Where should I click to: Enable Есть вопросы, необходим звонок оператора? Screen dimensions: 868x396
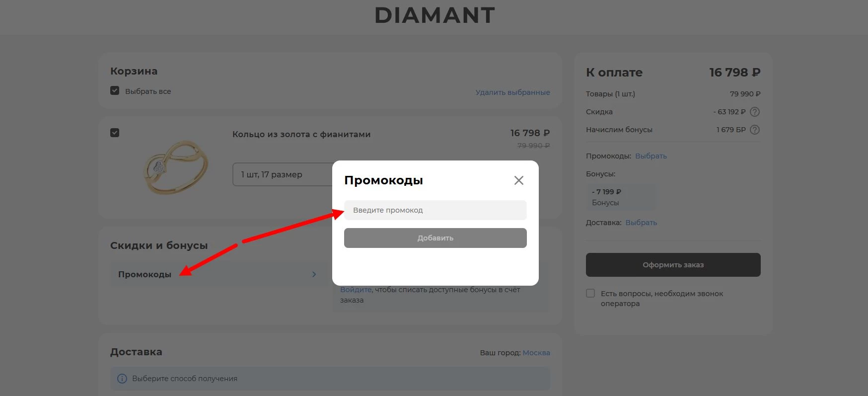click(590, 294)
